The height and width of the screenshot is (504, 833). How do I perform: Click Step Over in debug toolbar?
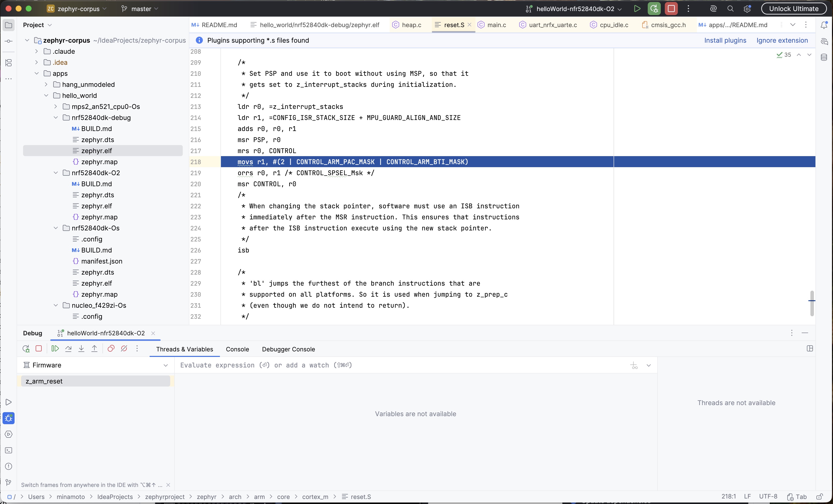pos(68,348)
